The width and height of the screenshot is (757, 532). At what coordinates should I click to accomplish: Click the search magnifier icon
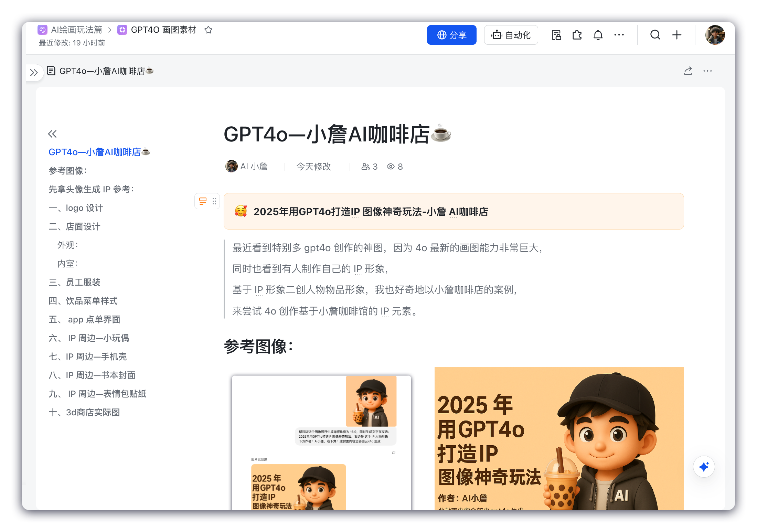[x=655, y=35]
